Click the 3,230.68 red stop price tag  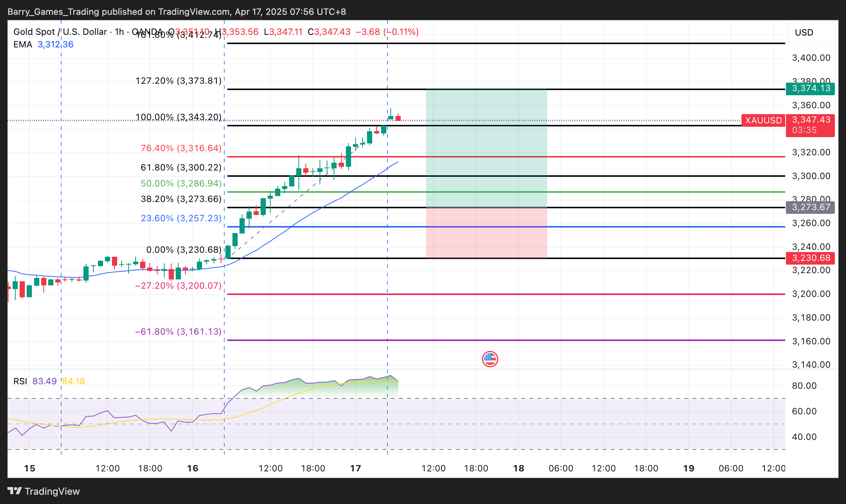click(x=810, y=258)
